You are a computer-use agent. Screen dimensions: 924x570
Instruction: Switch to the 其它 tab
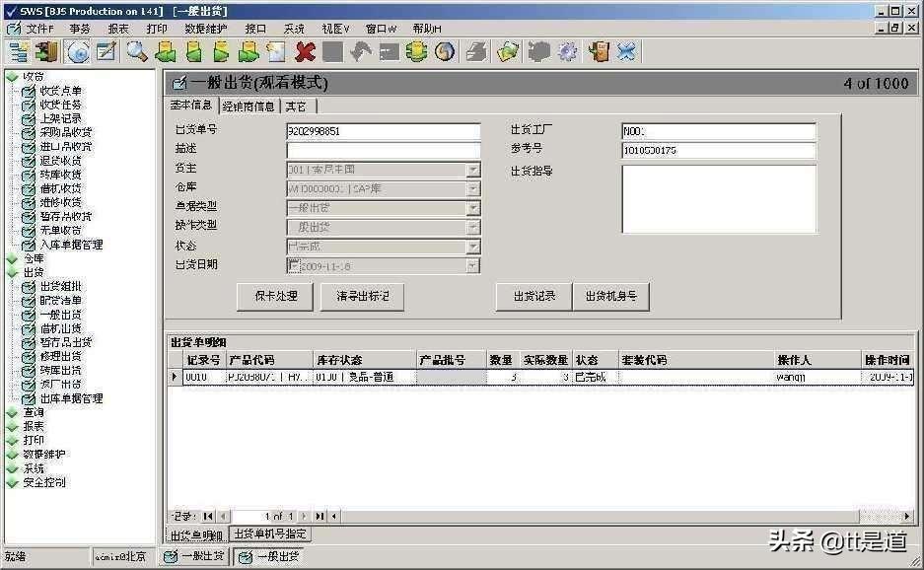tap(297, 107)
